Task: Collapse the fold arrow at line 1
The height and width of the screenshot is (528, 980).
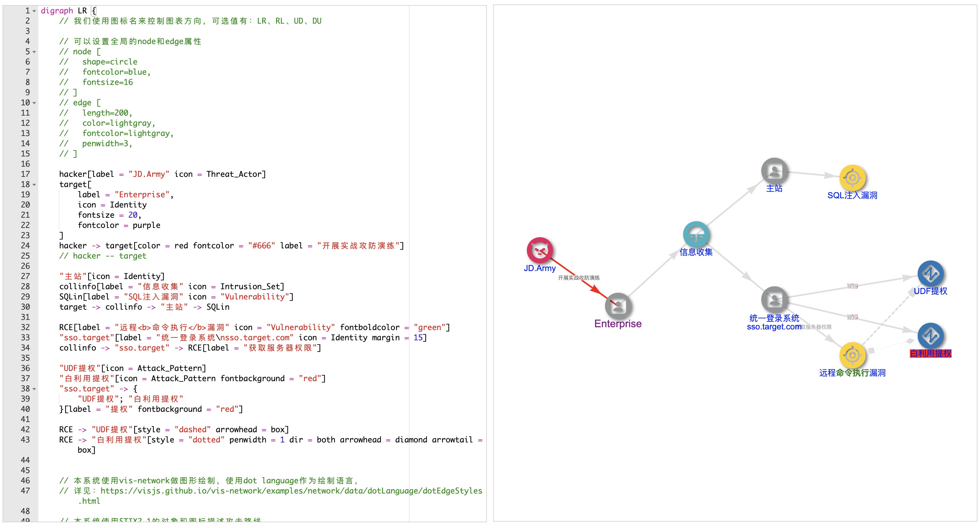Action: 34,11
